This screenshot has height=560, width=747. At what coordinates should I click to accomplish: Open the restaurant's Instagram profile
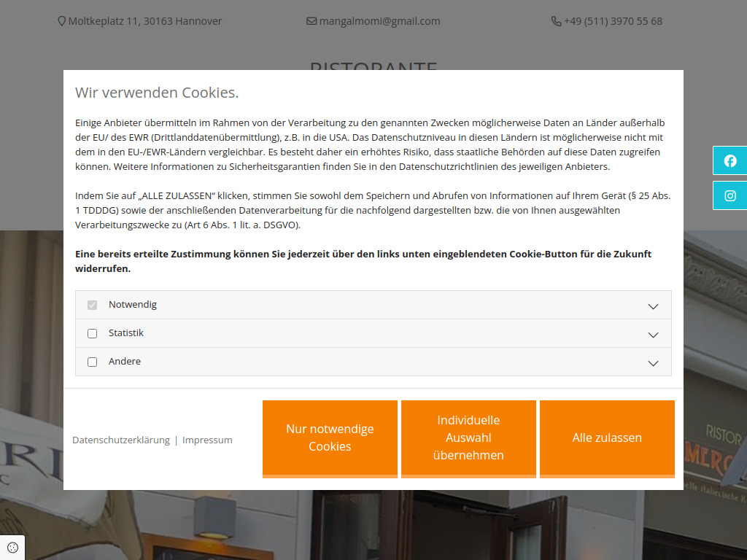coord(729,195)
